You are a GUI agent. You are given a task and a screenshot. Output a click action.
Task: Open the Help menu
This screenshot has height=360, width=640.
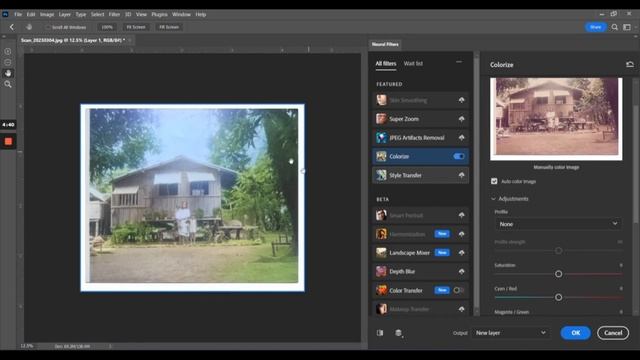coord(200,14)
